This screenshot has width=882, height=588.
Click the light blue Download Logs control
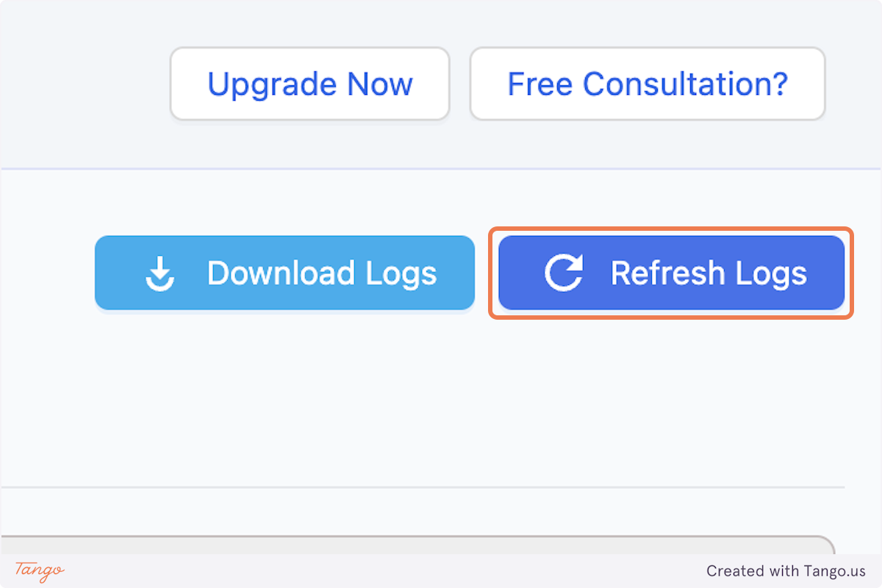285,273
